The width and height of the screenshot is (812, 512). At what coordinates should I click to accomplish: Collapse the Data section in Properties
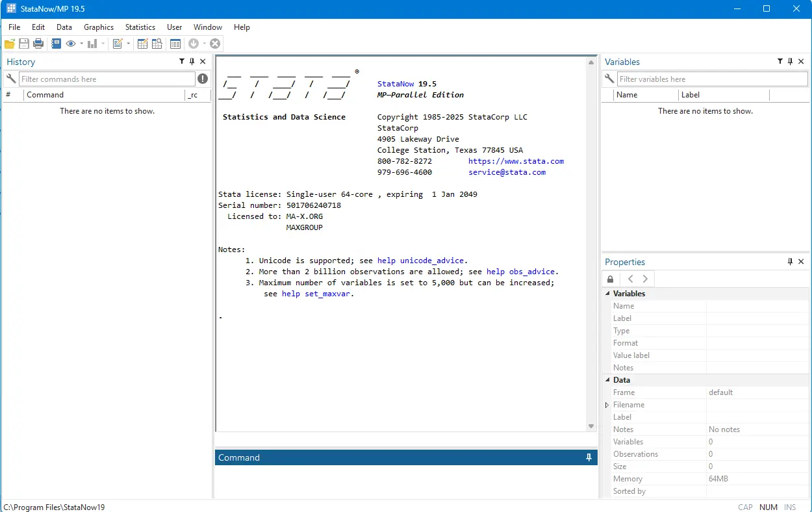point(607,380)
